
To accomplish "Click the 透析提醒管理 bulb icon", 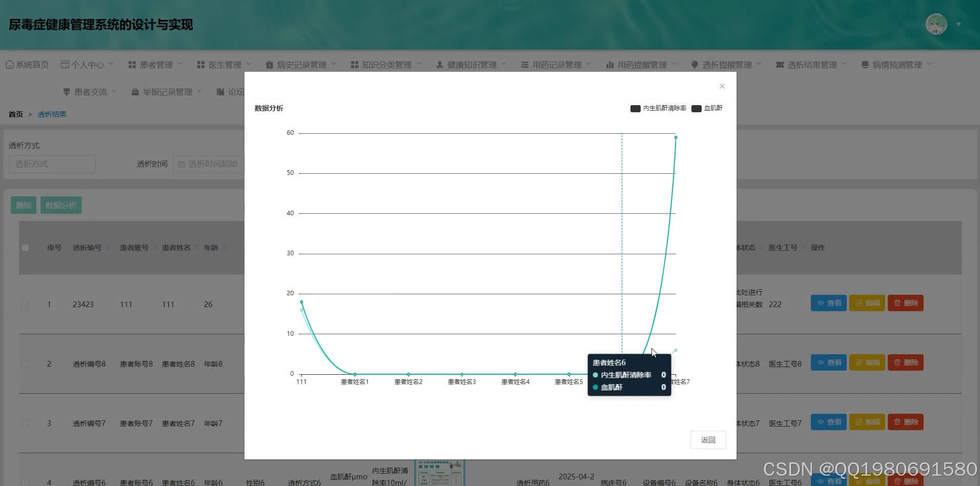I will tap(695, 65).
